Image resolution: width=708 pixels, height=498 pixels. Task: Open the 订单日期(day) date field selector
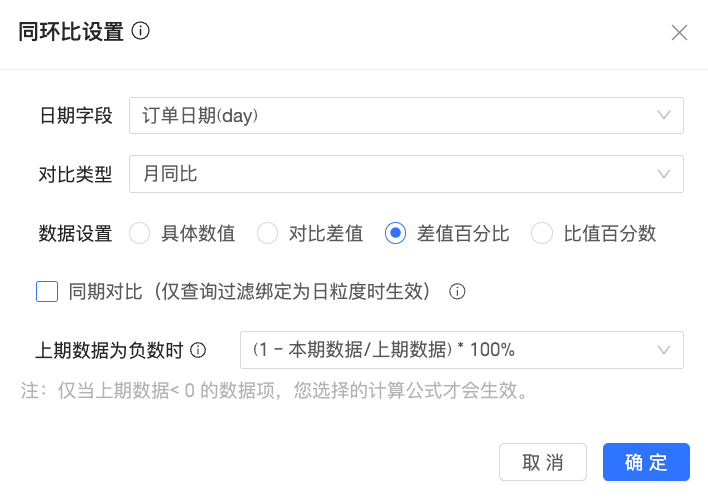click(x=406, y=116)
